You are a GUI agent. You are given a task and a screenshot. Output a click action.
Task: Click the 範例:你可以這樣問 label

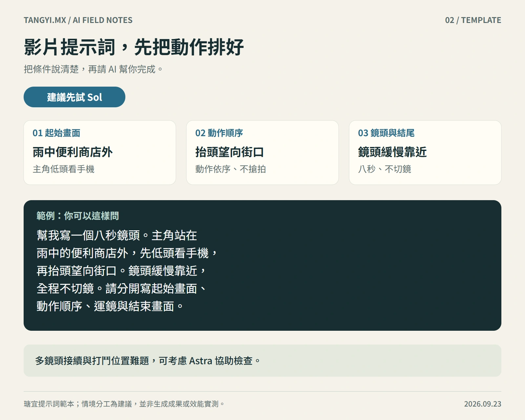[78, 216]
